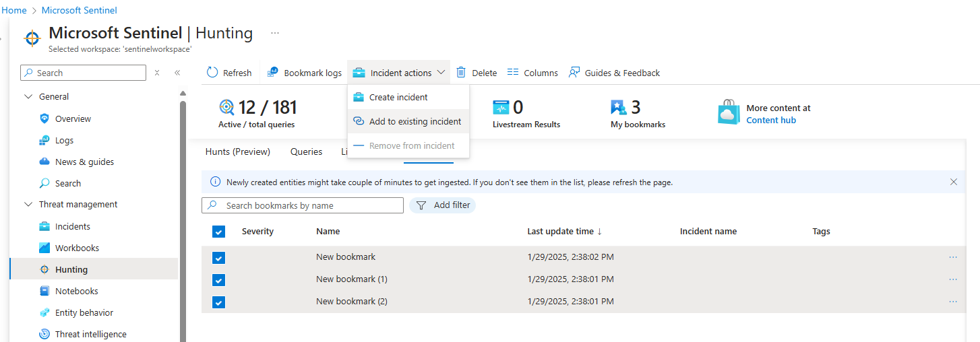
Task: Open the Columns chooser
Action: pos(532,73)
